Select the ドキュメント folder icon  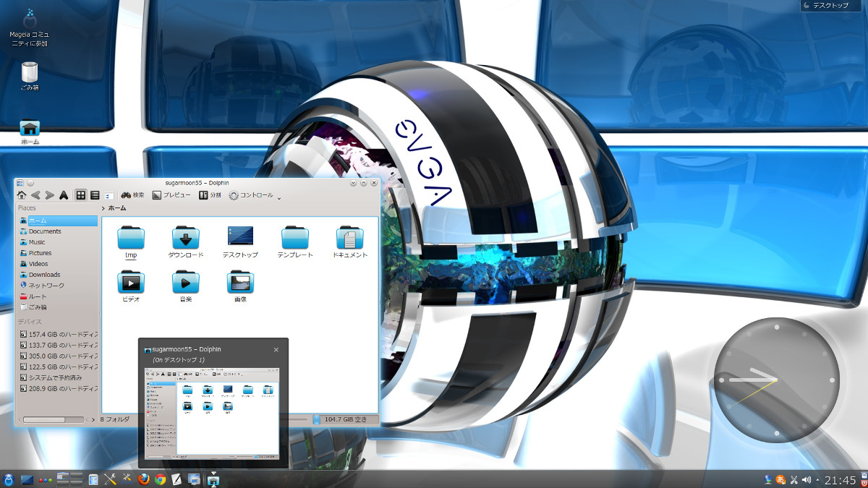click(x=350, y=242)
